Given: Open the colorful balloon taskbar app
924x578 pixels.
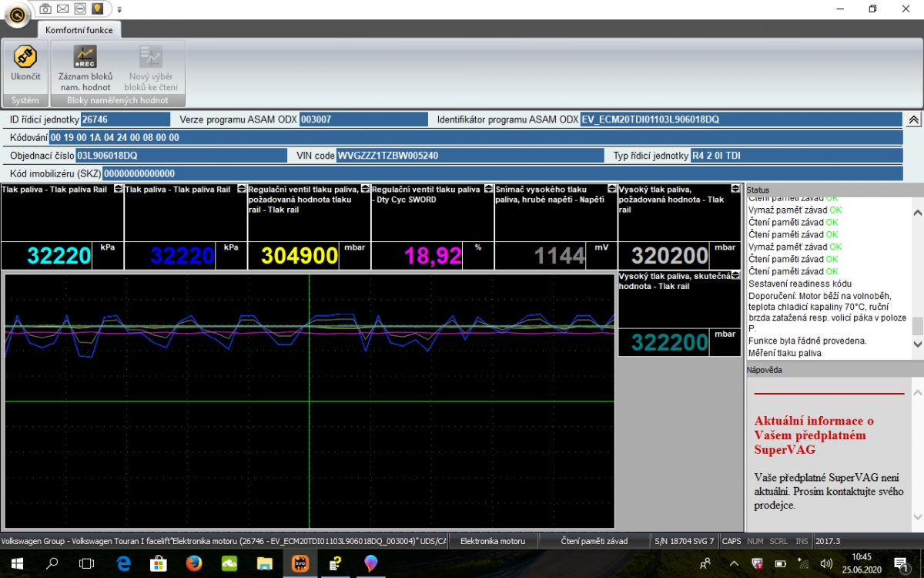Looking at the screenshot, I should coord(371,563).
